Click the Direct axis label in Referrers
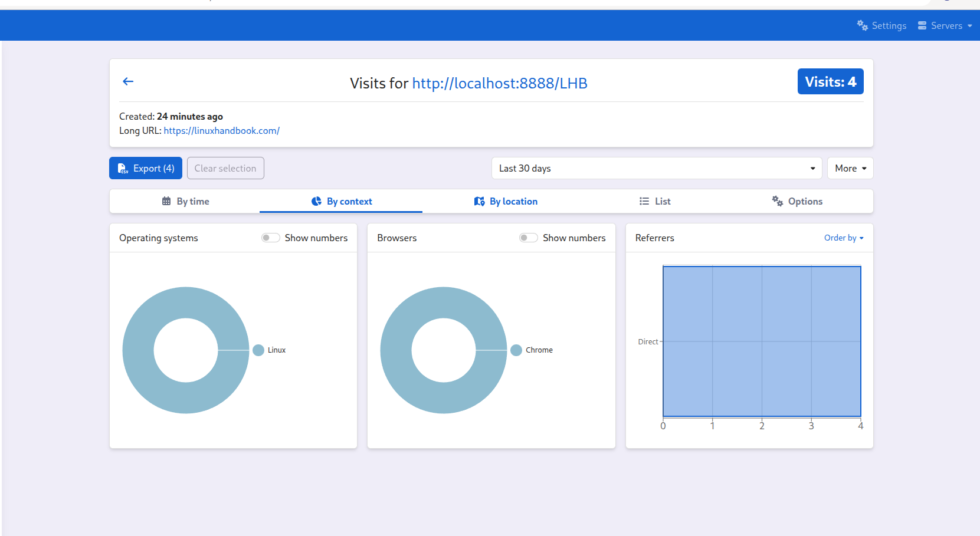The width and height of the screenshot is (980, 536). coord(648,341)
